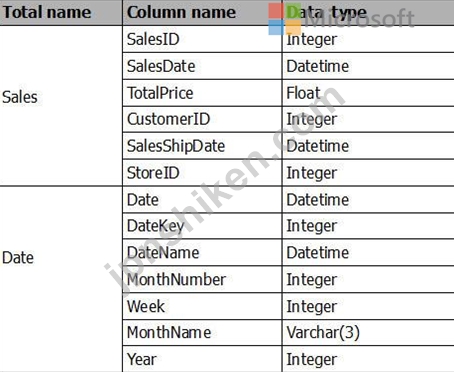This screenshot has height=372, width=454.
Task: Select the MonthNumber cell
Action: coord(202,279)
